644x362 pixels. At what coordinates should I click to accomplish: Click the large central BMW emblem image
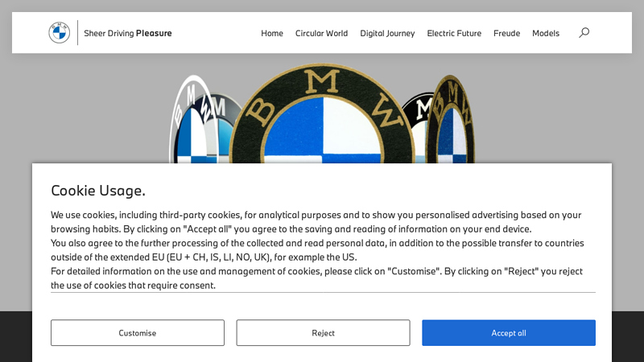323,113
